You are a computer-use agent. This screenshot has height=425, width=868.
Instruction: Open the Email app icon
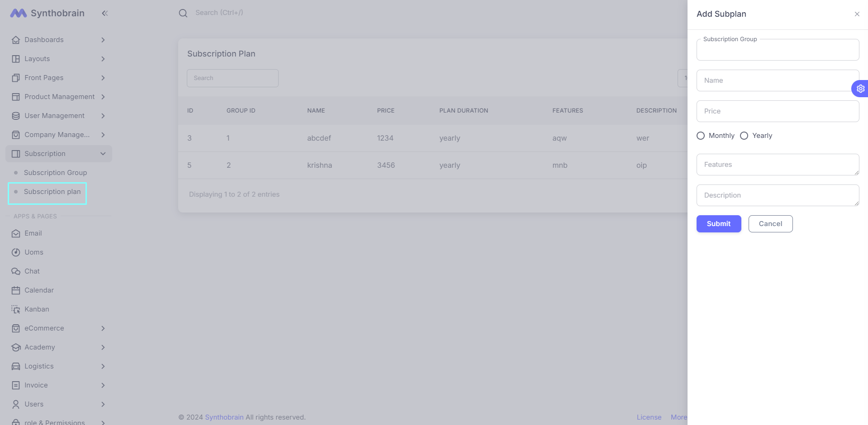[16, 233]
